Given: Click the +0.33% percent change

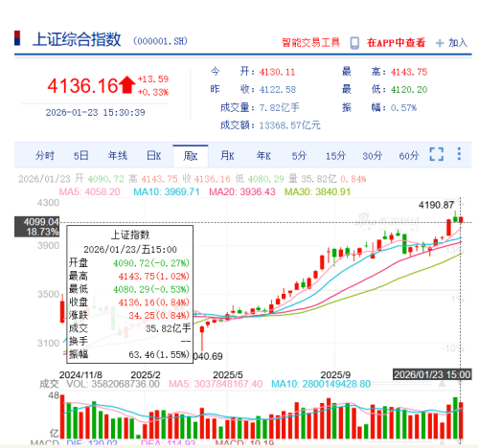Looking at the screenshot, I should coord(153,92).
